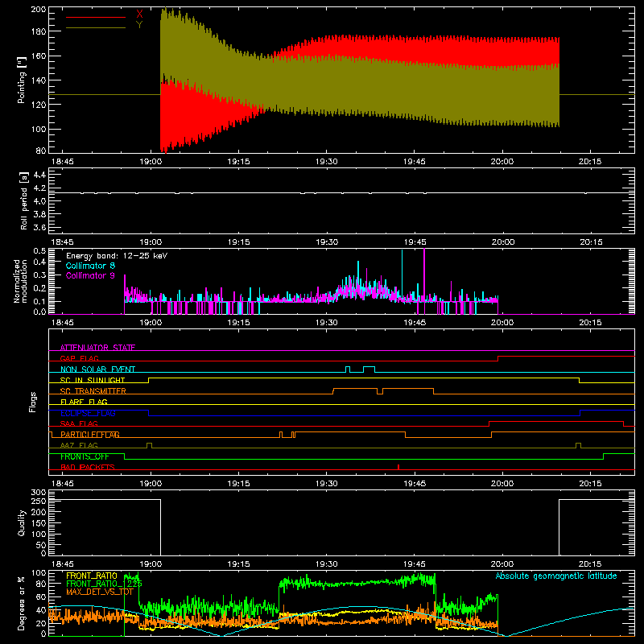
Task: Click the red BAD_PACKETS spike marker
Action: point(398,467)
